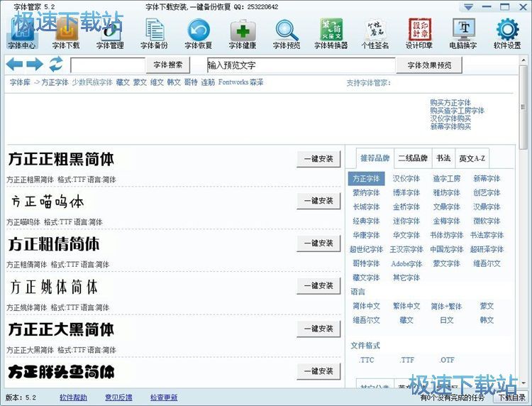Filter by 简体中文 language

(x=366, y=306)
